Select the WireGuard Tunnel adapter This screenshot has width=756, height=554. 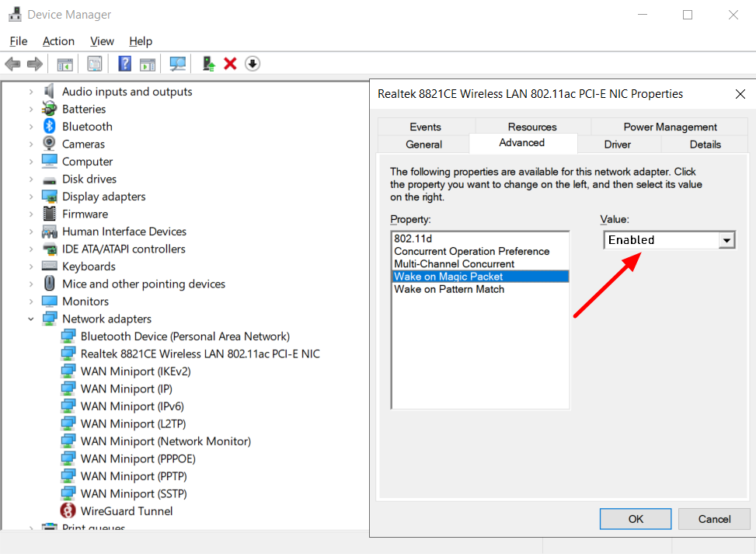pyautogui.click(x=126, y=511)
